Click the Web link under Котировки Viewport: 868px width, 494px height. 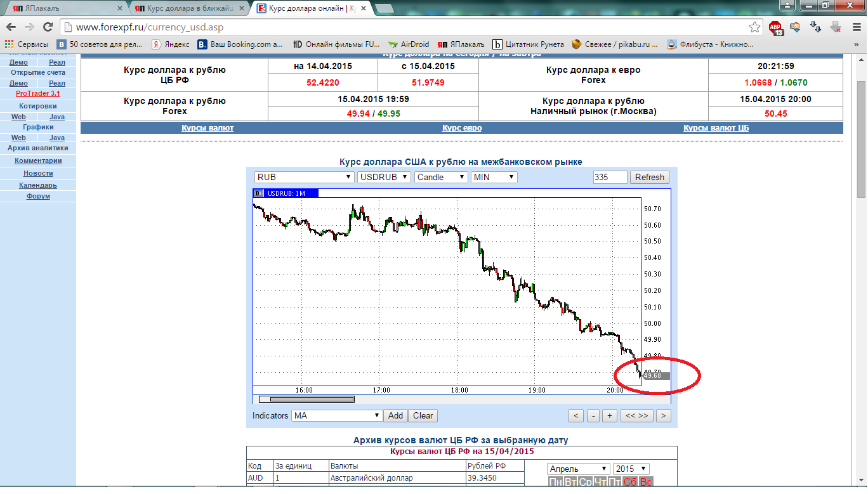click(18, 117)
